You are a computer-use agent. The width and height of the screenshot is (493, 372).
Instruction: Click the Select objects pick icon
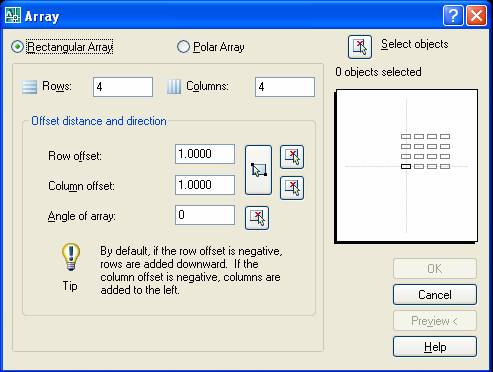[x=360, y=47]
